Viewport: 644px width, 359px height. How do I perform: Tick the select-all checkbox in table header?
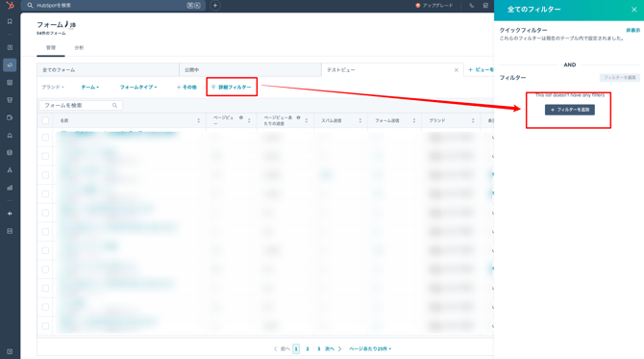(45, 120)
